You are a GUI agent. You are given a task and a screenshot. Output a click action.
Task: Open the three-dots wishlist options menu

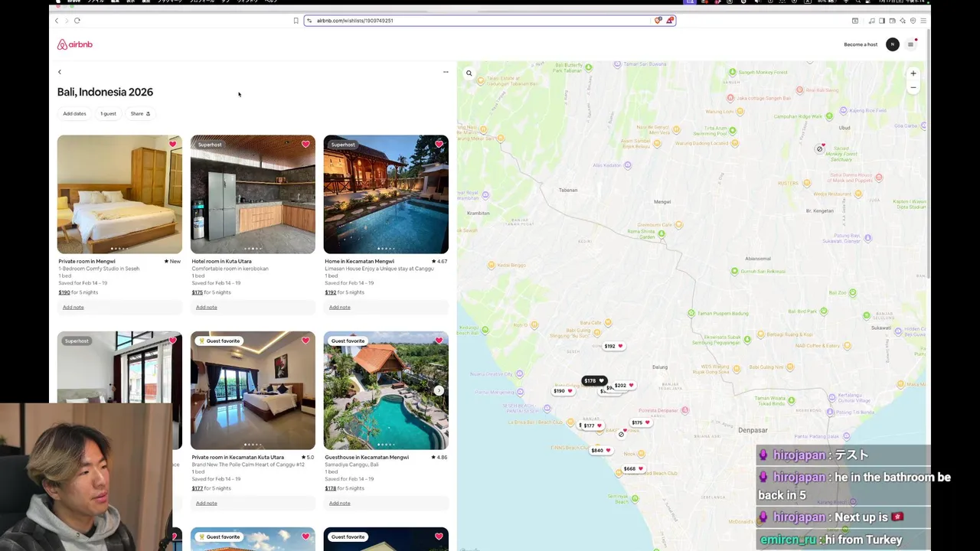click(446, 72)
